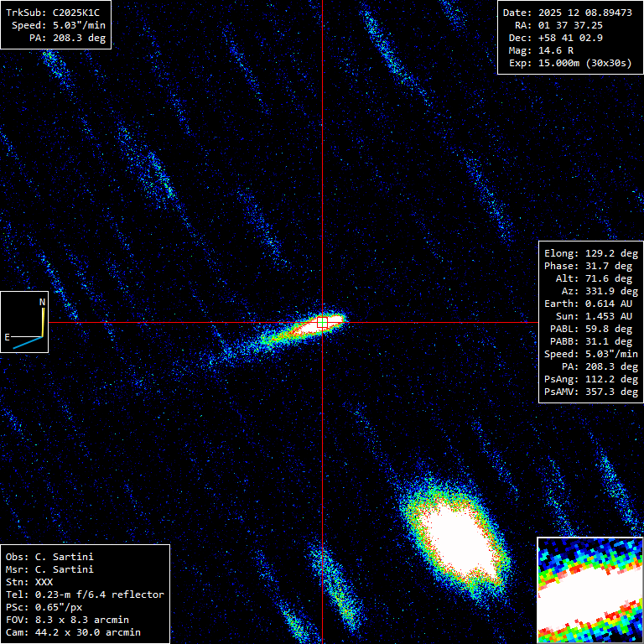The height and width of the screenshot is (644, 644).
Task: Click the Tel 0.23-m f/6.4 reflector line
Action: [85, 595]
